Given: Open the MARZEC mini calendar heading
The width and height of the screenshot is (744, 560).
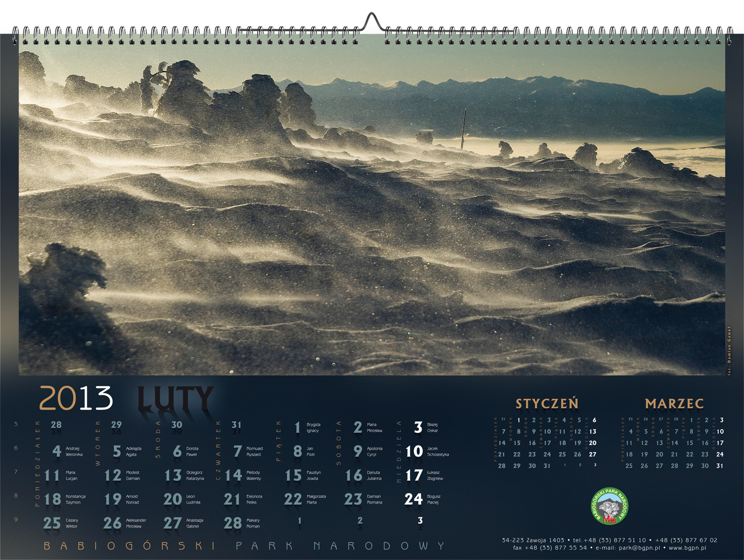Looking at the screenshot, I should (674, 404).
